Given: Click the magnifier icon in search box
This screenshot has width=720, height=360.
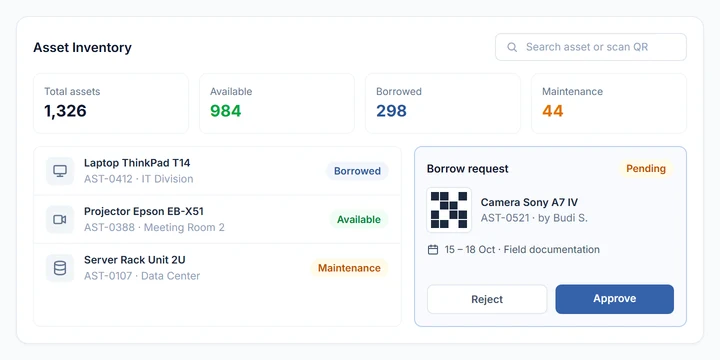Looking at the screenshot, I should (512, 47).
